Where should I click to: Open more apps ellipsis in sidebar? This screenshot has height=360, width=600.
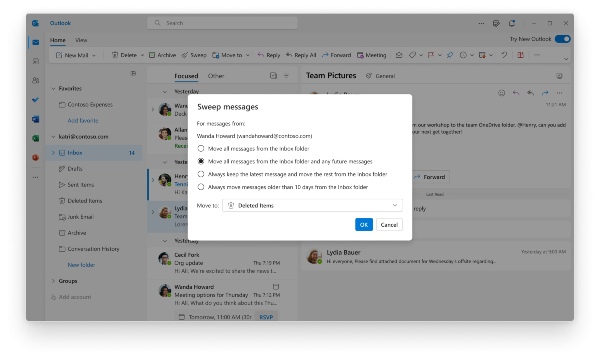(x=36, y=177)
